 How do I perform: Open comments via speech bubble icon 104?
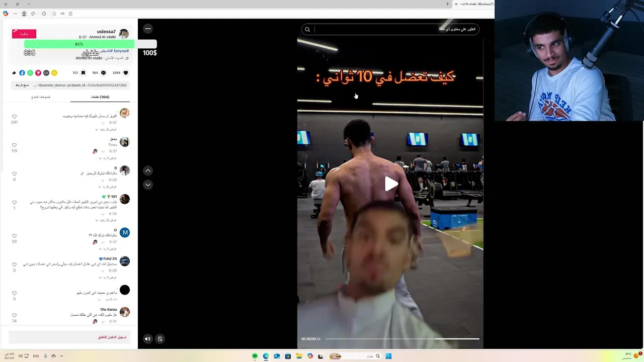[x=104, y=73]
